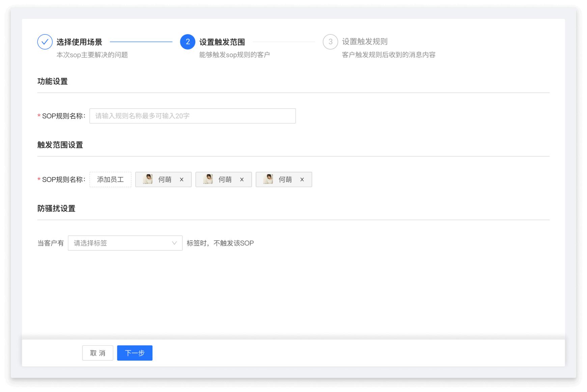Click the 防骚扰设置 section heading
This screenshot has height=392, width=587.
57,208
